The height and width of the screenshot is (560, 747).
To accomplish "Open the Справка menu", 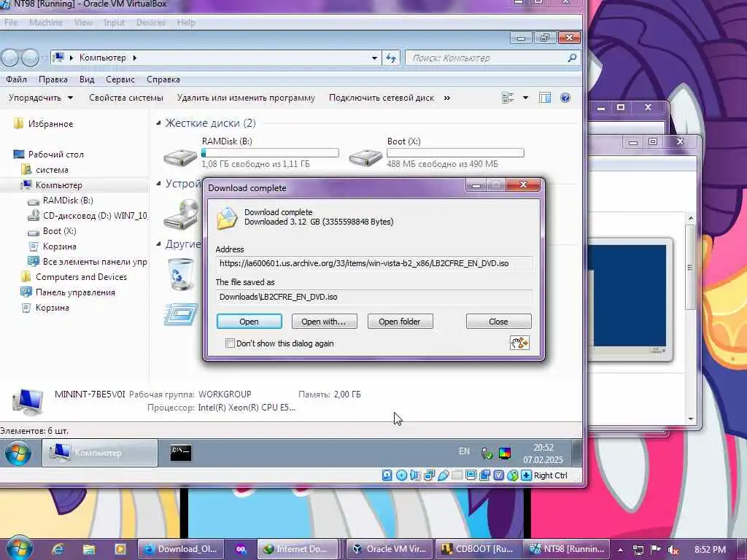I will pos(163,79).
